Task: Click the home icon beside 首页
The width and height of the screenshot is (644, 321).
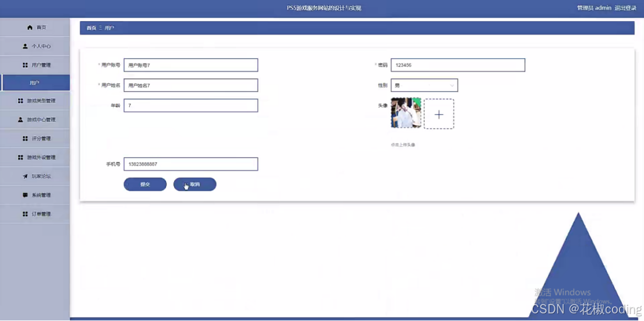Action: pos(30,27)
